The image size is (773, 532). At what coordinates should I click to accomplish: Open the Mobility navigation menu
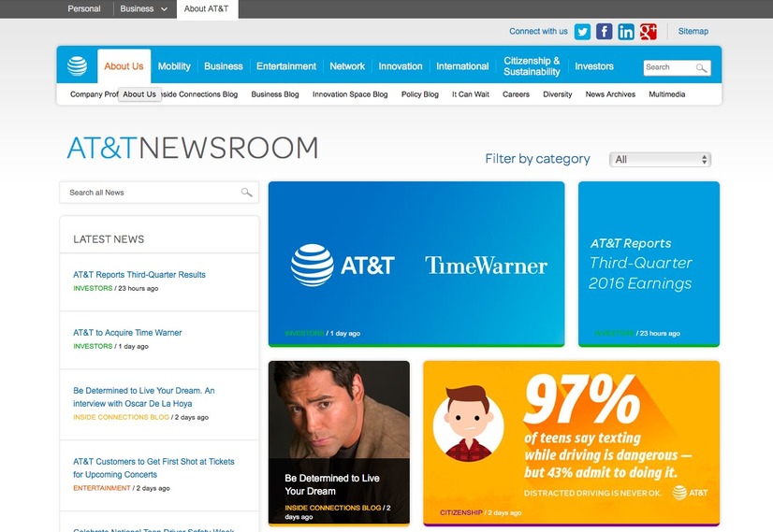point(174,66)
